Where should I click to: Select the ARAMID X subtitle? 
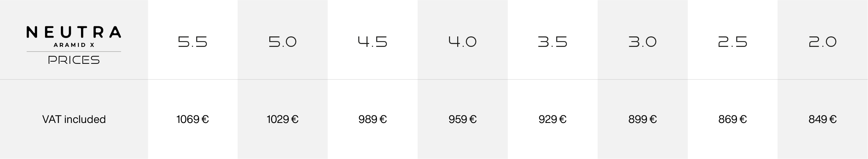pyautogui.click(x=74, y=45)
